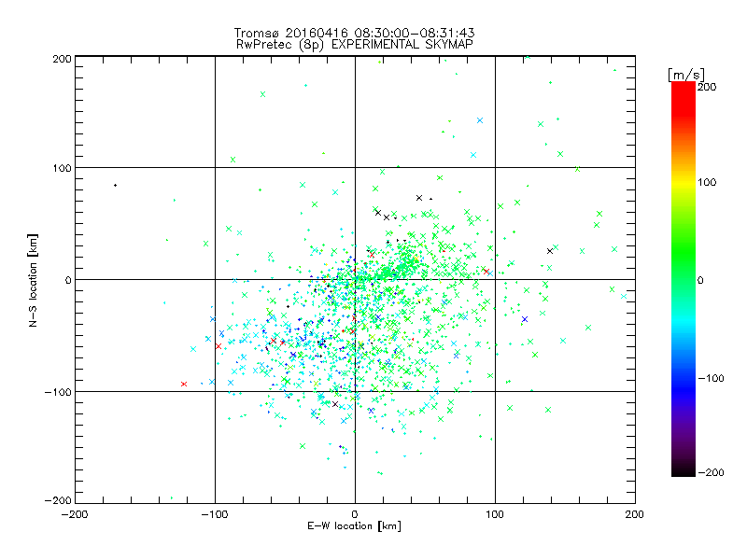Click the y-axis tick label '0'
Image resolution: width=747 pixels, height=560 pixels.
pos(68,280)
